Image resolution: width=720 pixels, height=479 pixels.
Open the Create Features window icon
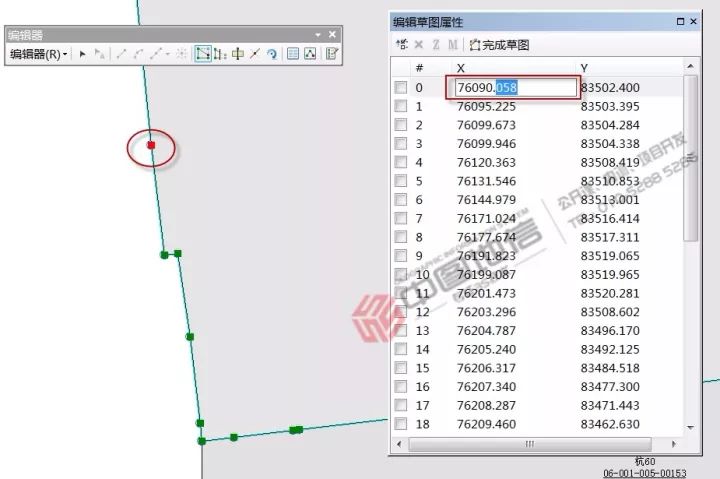[332, 54]
